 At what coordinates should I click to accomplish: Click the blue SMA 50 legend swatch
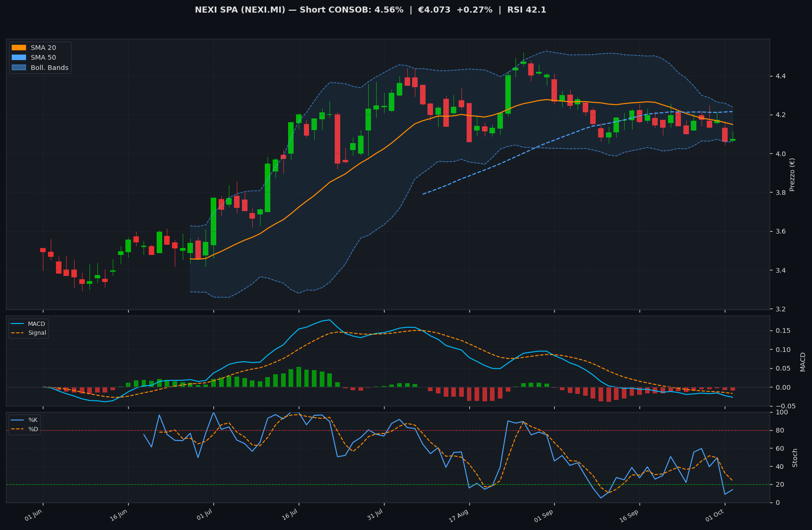point(19,58)
